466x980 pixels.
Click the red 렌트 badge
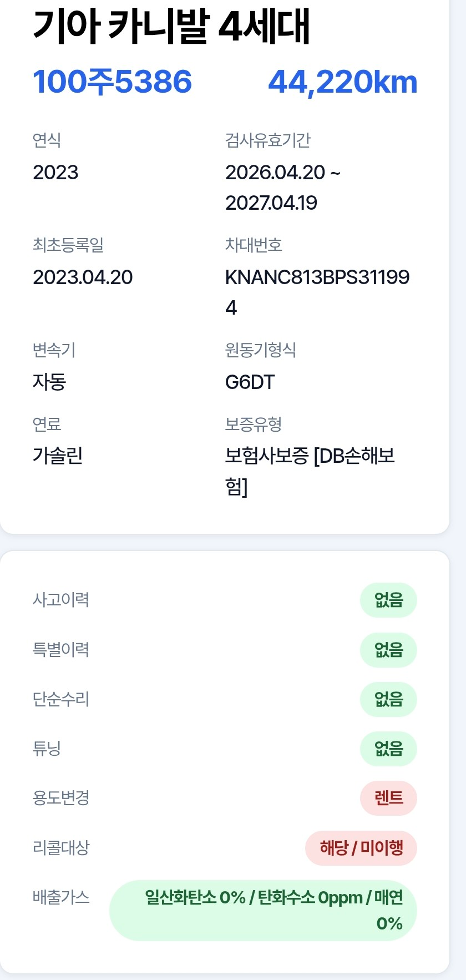(x=388, y=799)
